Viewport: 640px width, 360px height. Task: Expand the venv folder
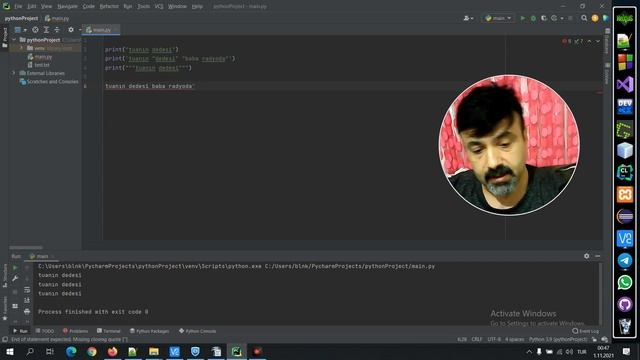click(x=22, y=48)
